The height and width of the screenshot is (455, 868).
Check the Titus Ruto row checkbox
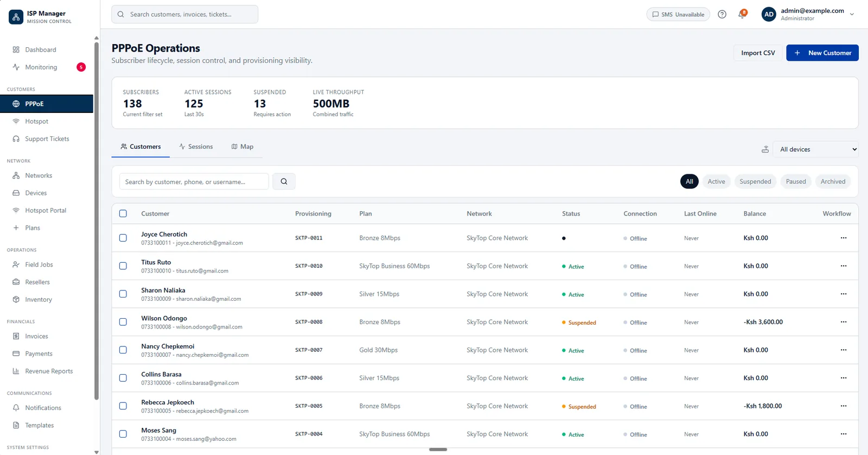(123, 266)
